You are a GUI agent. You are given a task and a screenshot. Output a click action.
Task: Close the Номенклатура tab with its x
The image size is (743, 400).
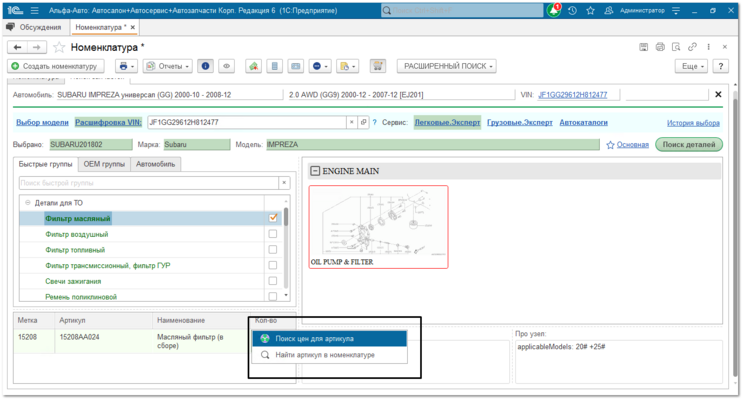point(133,27)
